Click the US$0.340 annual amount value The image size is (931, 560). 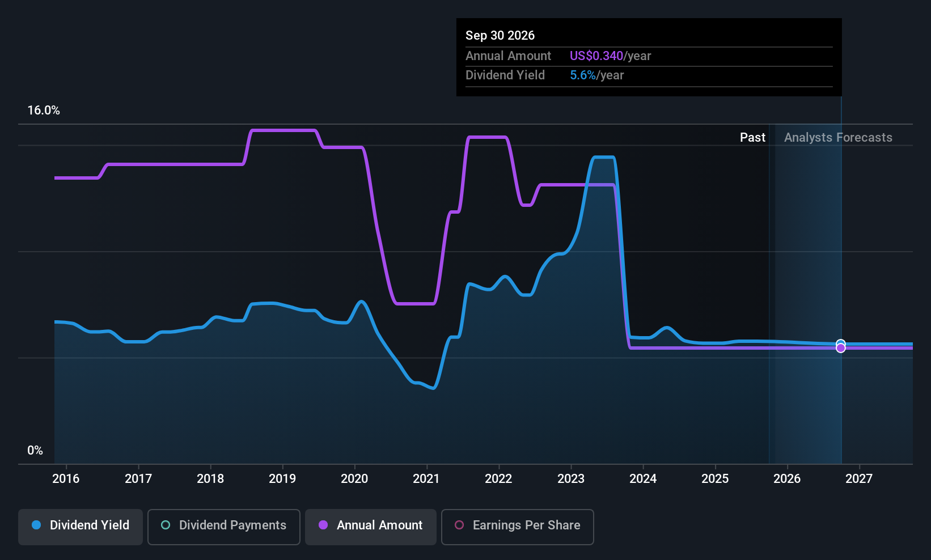coord(596,56)
